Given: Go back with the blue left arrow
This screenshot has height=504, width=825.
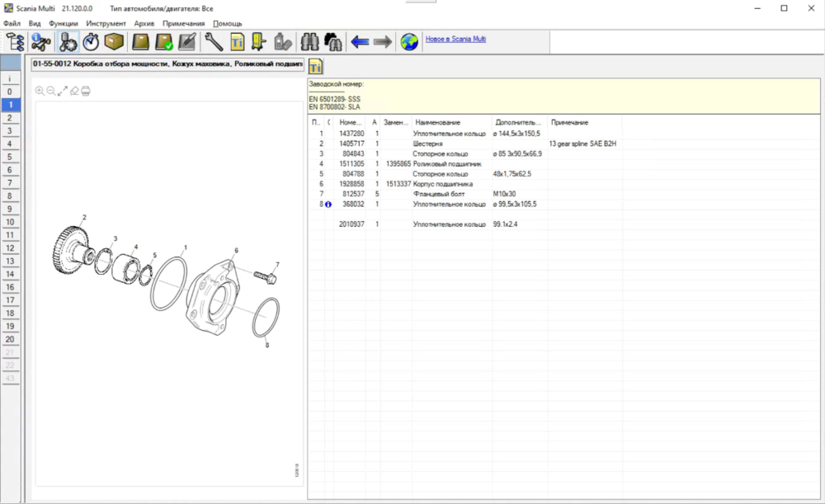Looking at the screenshot, I should [359, 41].
